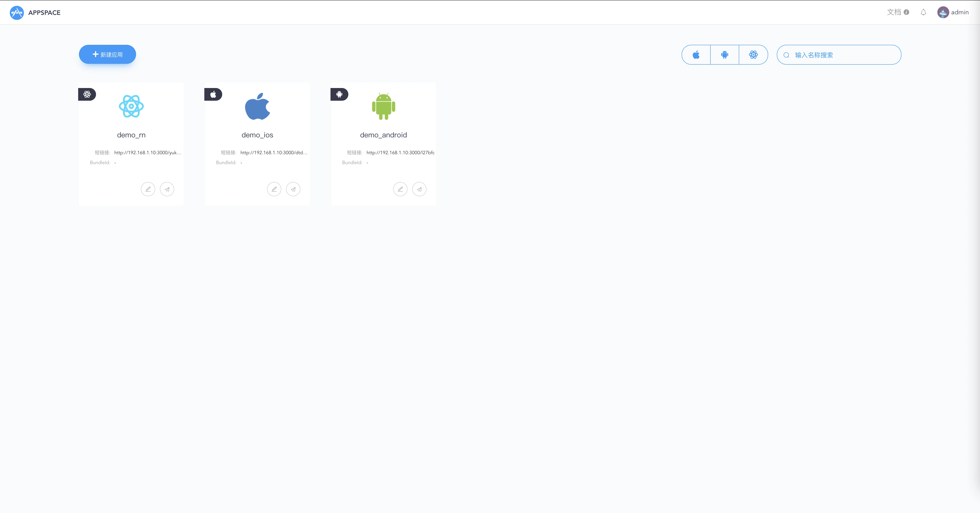Open the demo_ios Apple app icon
The image size is (980, 513).
click(257, 106)
